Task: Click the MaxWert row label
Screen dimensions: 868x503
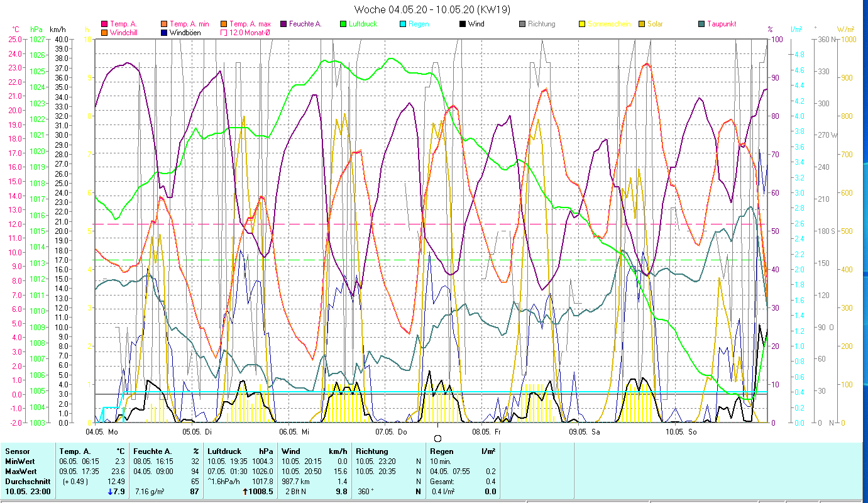Action: pos(21,472)
